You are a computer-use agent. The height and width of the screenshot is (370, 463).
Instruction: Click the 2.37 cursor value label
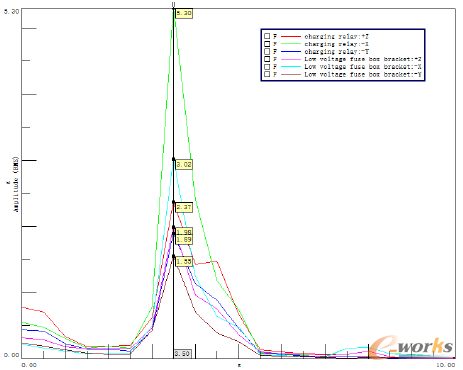(x=184, y=207)
